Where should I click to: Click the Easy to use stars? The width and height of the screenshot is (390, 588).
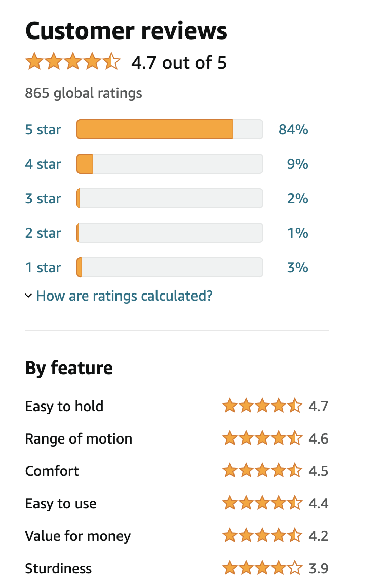tap(262, 503)
